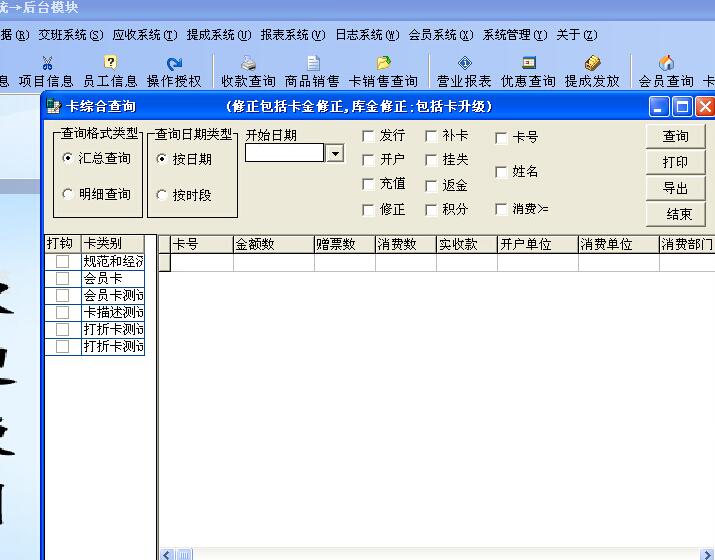Tick the 补卡 checkbox

(431, 136)
